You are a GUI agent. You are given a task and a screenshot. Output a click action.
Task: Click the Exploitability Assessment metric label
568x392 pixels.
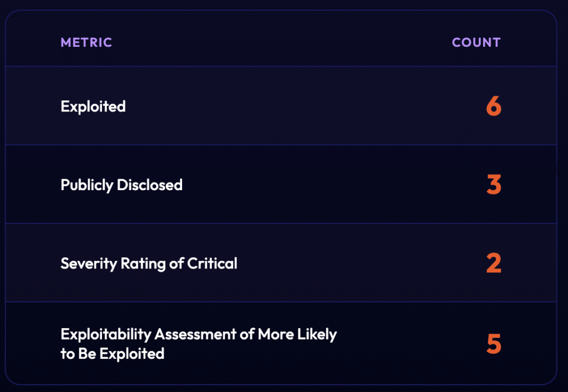click(x=199, y=343)
